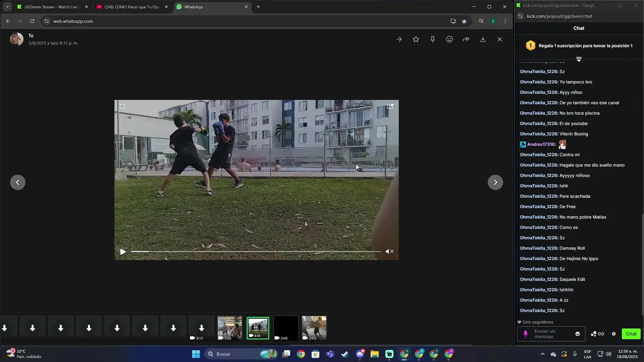Play the boxing video

click(x=123, y=252)
